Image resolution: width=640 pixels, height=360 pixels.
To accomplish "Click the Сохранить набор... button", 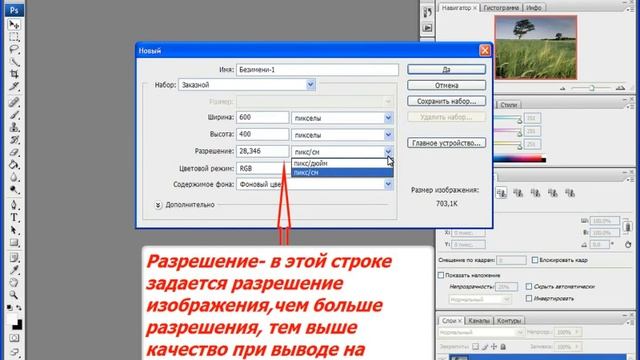I will (447, 101).
